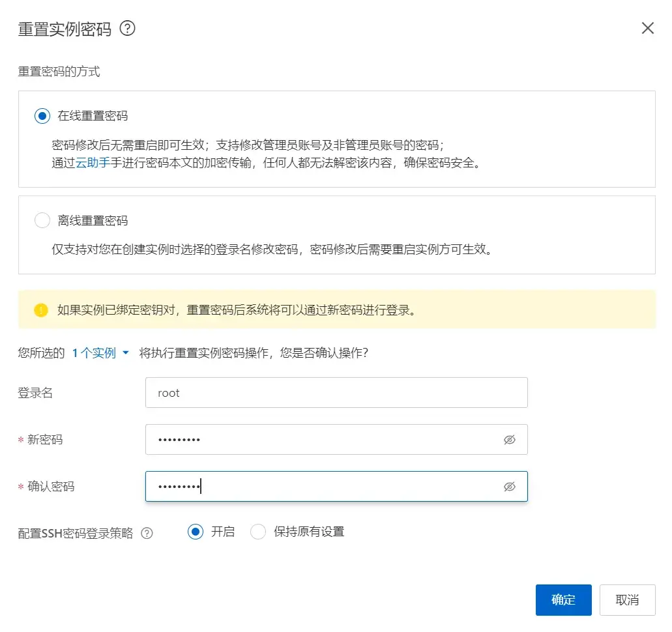The width and height of the screenshot is (672, 632).
Task: Click the 配置SSH密码登录策略 label
Action: pos(76,533)
